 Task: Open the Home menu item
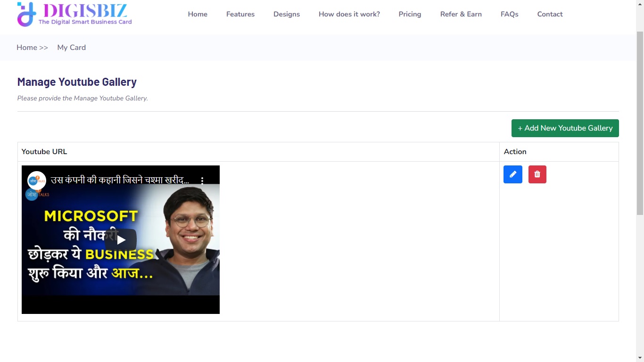(198, 14)
